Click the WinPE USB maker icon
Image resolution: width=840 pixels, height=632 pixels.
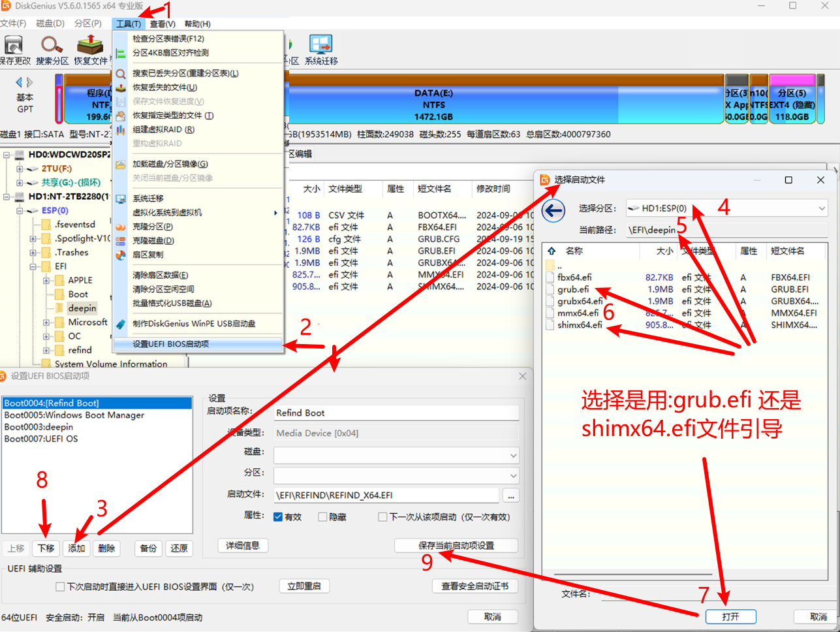[121, 324]
